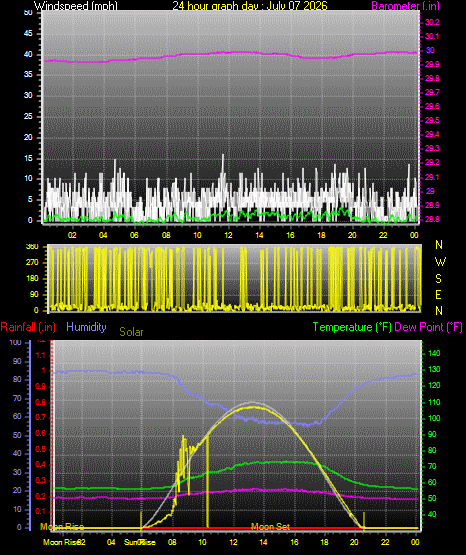This screenshot has height=555, width=466.
Task: Click the Dew Point (°F) legend label
Action: click(428, 327)
